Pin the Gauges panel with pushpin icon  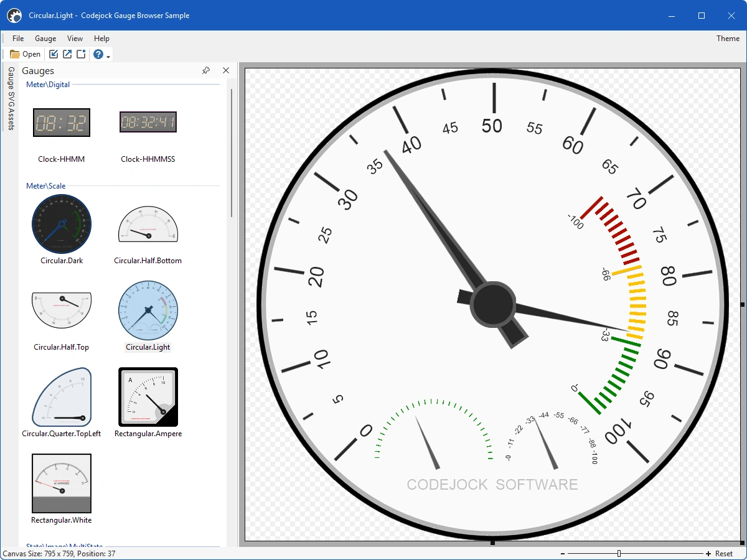pos(206,71)
